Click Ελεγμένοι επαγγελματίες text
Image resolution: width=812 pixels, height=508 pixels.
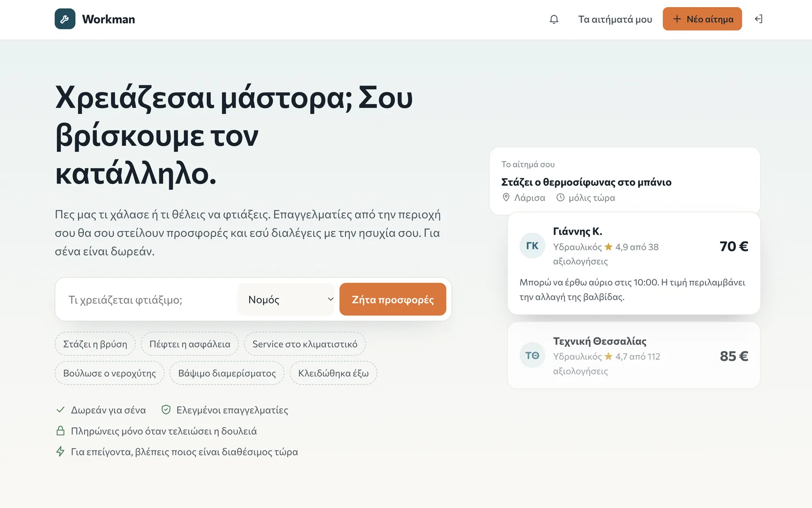click(232, 410)
